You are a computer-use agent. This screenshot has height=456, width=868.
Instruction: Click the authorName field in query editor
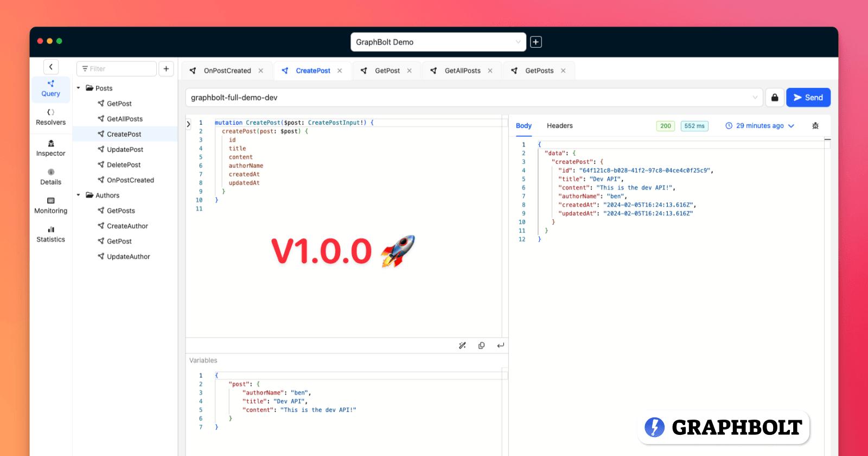pos(246,166)
